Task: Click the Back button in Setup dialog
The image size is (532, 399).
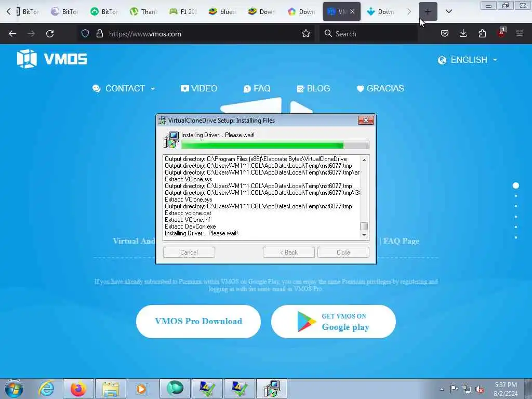Action: (x=289, y=252)
